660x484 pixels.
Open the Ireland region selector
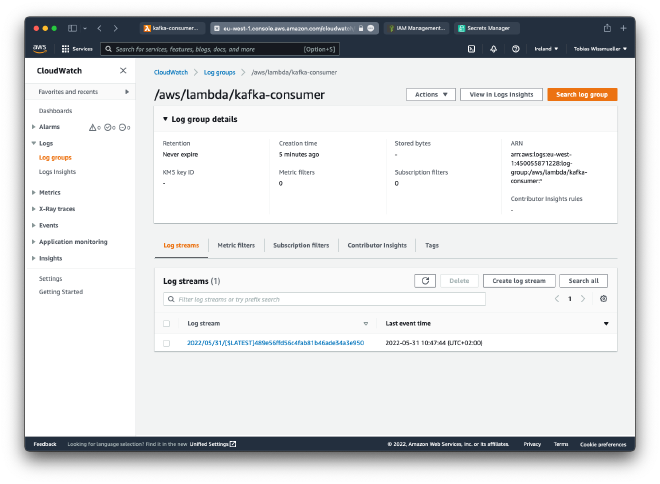(545, 48)
